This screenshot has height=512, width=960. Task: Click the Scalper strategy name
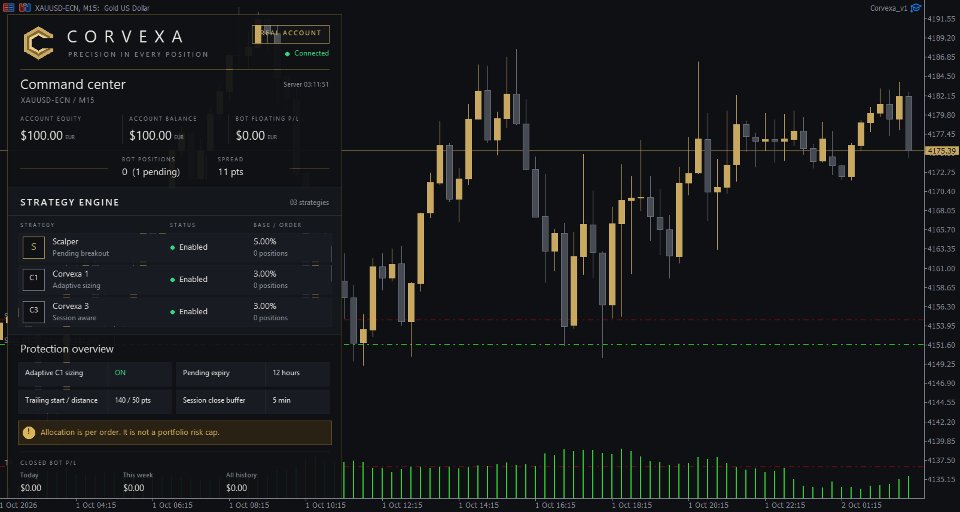[x=66, y=242]
